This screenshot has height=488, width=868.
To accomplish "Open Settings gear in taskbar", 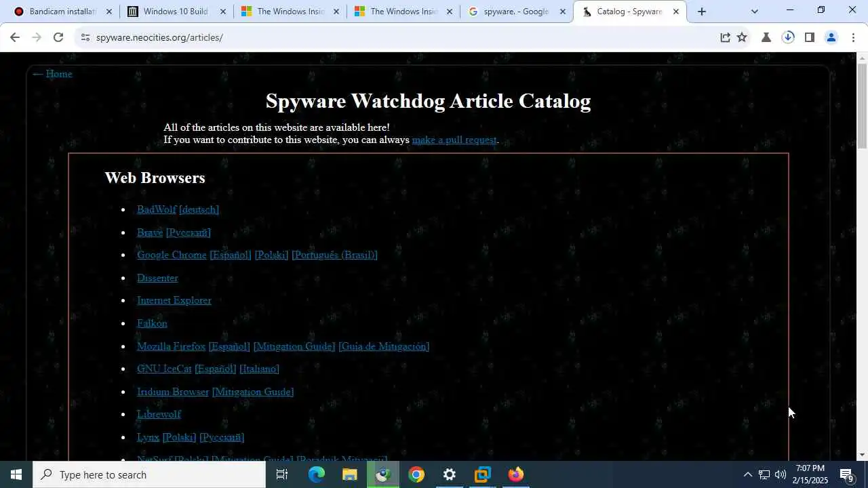I will (x=450, y=474).
